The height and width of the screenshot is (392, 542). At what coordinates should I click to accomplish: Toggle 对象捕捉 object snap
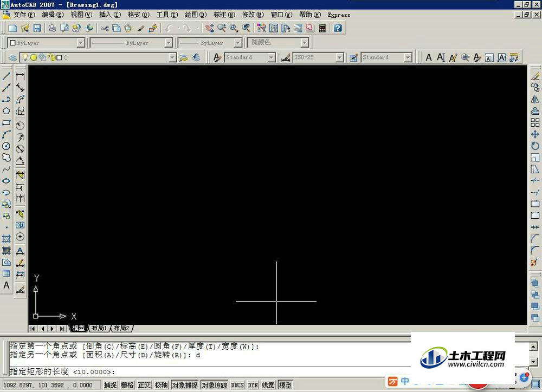tap(185, 385)
